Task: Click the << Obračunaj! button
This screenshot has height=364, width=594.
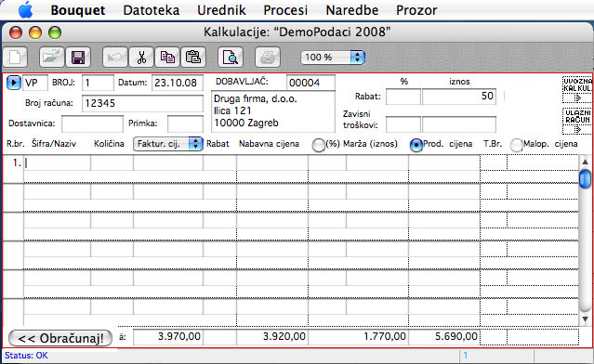Action: coord(60,338)
